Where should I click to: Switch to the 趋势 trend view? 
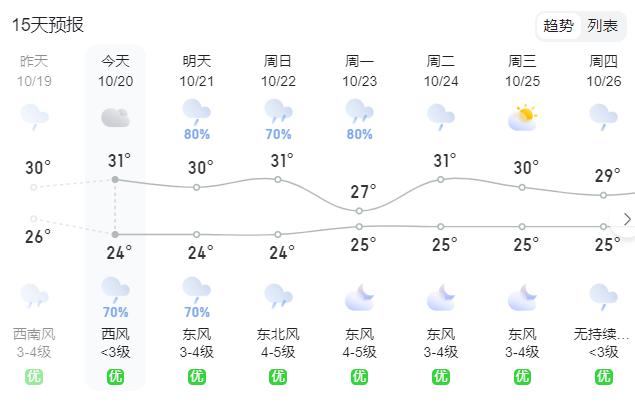558,26
